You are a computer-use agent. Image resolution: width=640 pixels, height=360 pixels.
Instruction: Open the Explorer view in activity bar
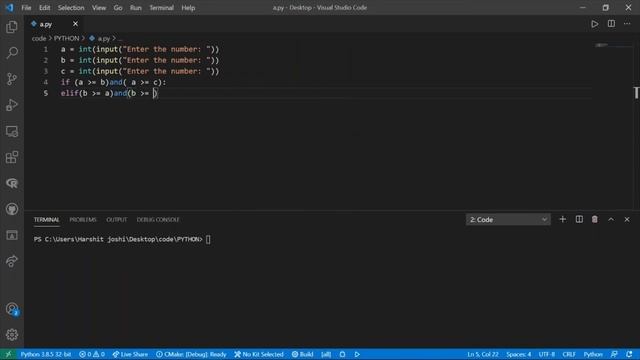(x=12, y=27)
